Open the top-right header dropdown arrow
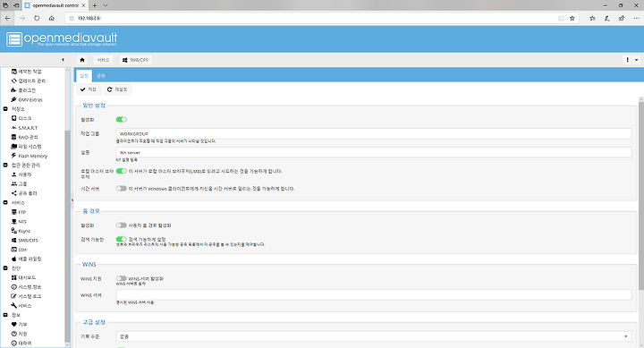This screenshot has height=348, width=644. click(x=637, y=60)
